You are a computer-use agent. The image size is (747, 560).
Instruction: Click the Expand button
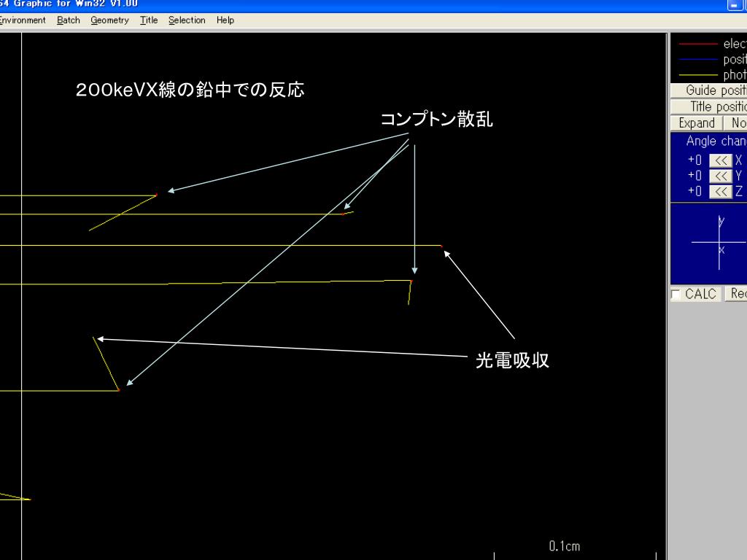click(696, 122)
